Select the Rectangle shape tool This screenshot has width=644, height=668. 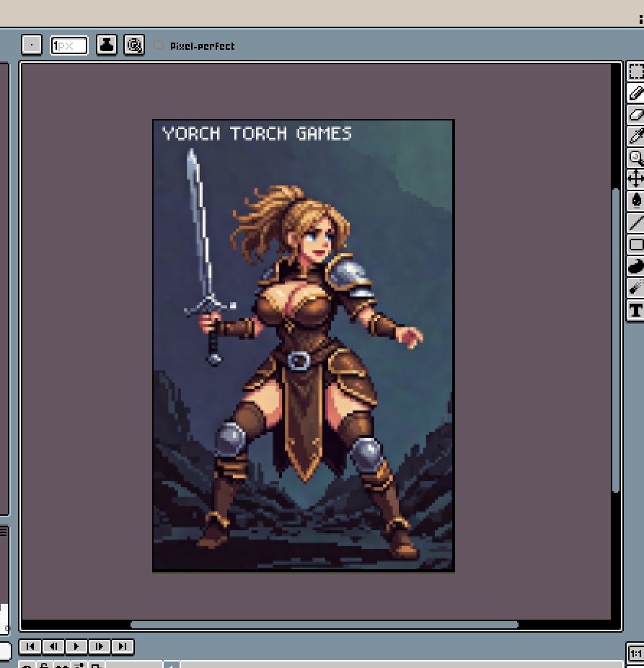click(x=635, y=244)
